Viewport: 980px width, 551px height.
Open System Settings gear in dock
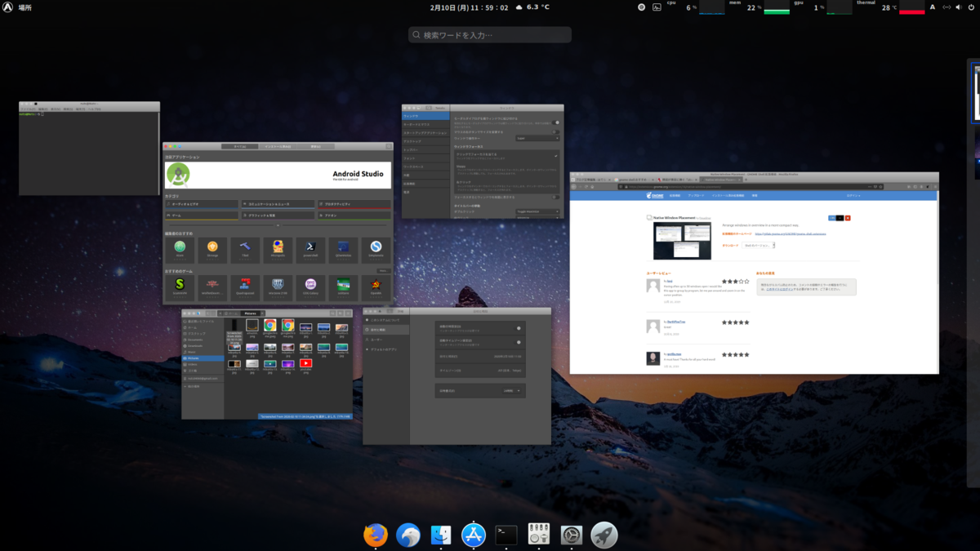tap(572, 535)
